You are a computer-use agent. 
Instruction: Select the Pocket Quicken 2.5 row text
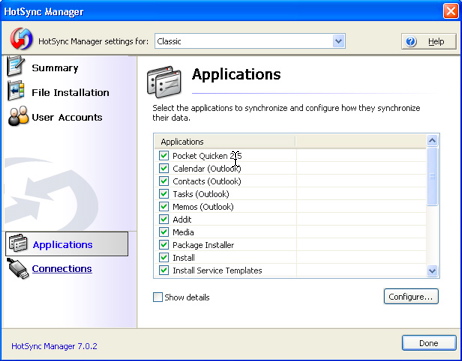pyautogui.click(x=207, y=156)
